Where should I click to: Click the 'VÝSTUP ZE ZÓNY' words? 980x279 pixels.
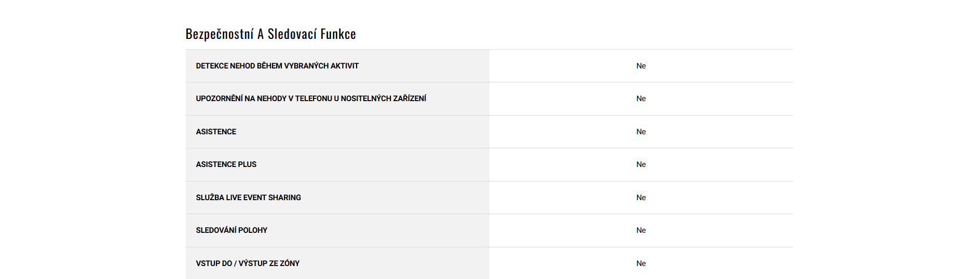point(269,263)
